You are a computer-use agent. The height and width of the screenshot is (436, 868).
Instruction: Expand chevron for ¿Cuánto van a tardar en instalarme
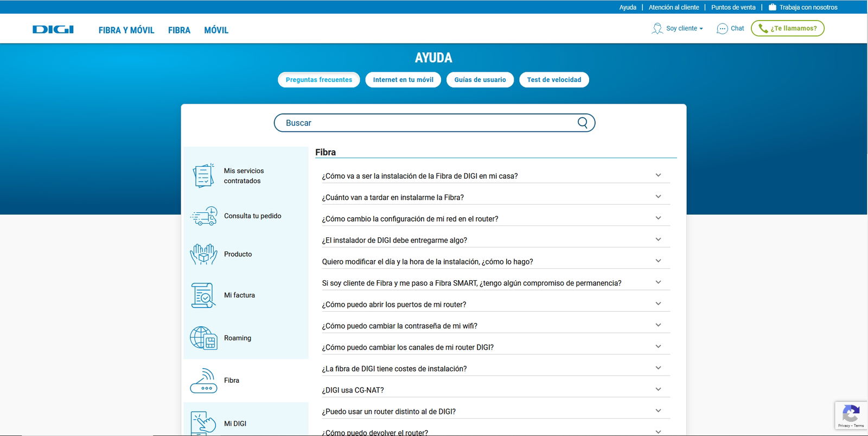(x=658, y=197)
